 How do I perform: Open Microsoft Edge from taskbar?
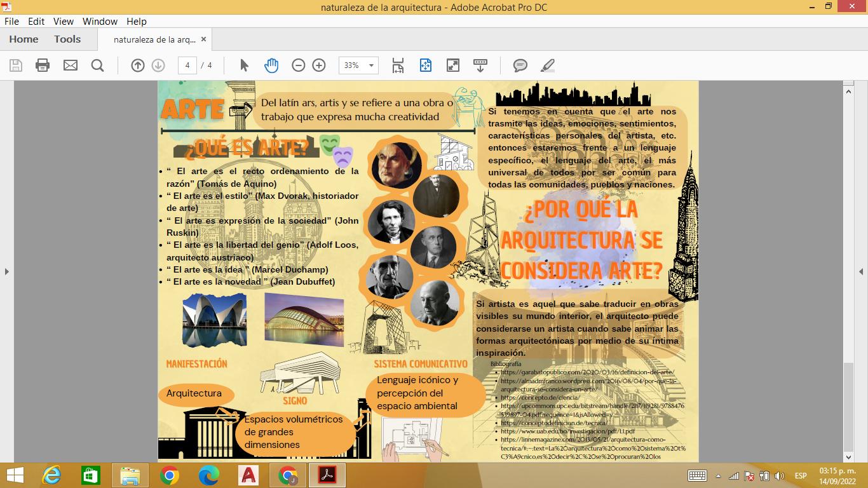point(209,475)
